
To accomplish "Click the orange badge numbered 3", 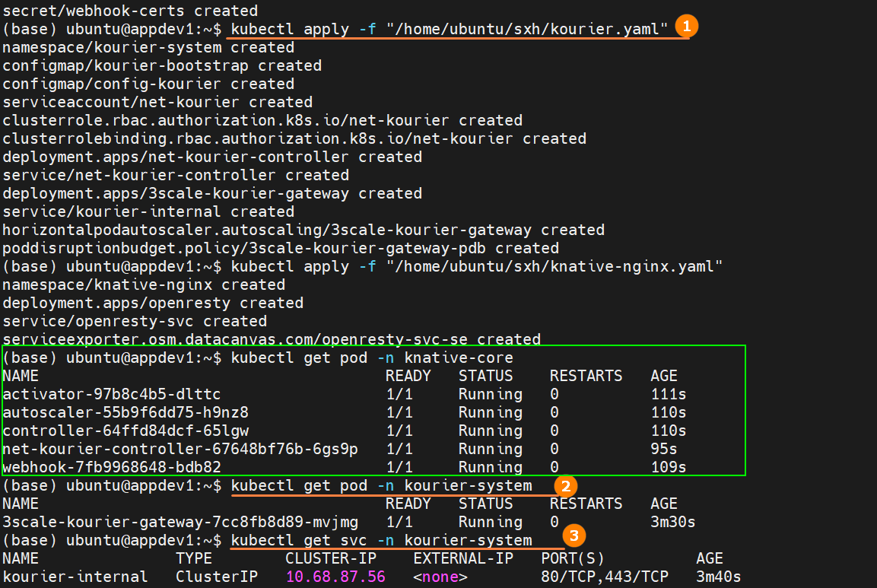I will coord(574,536).
